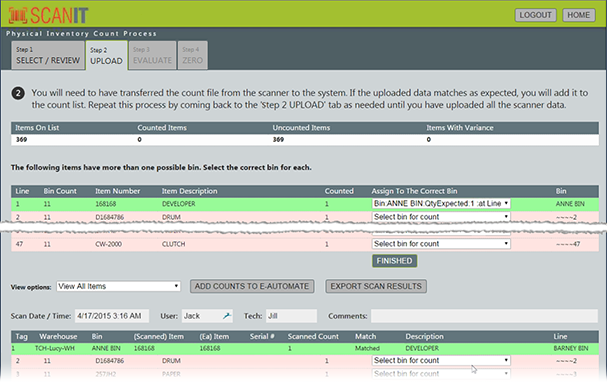Image resolution: width=607 pixels, height=382 pixels.
Task: Open Select bin dropdown in lower DRUM row
Action: [441, 360]
